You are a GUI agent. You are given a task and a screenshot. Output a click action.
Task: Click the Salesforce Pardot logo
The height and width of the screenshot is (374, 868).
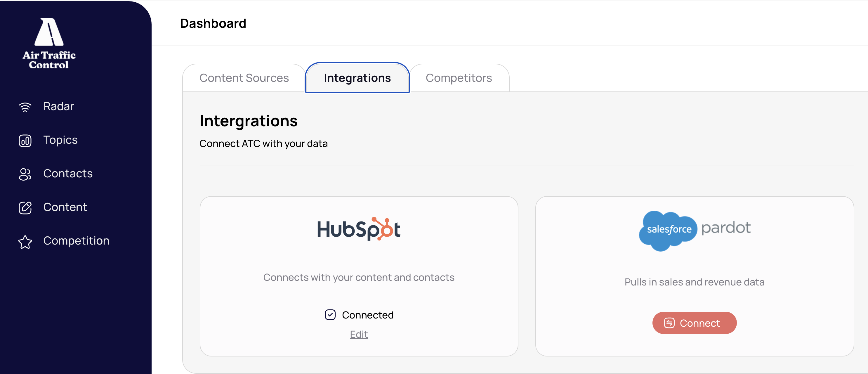[694, 230]
